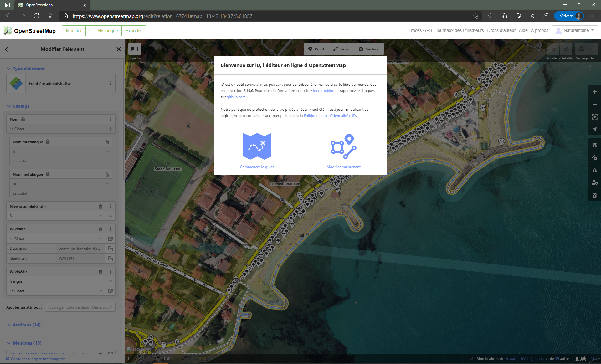
Task: Open the issues warning triangle icon
Action: point(594,170)
